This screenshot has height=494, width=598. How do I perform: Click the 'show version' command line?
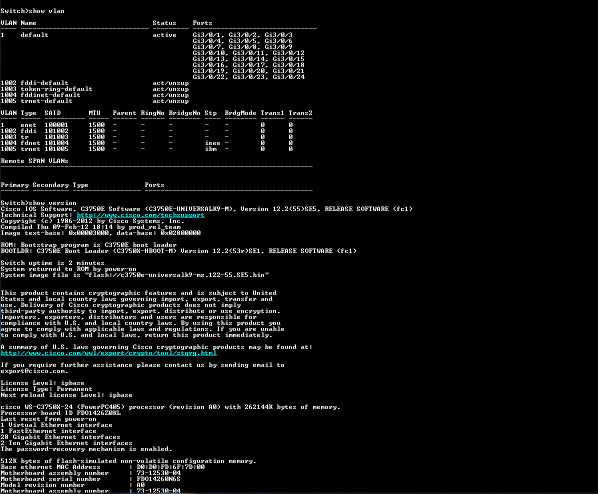point(39,203)
